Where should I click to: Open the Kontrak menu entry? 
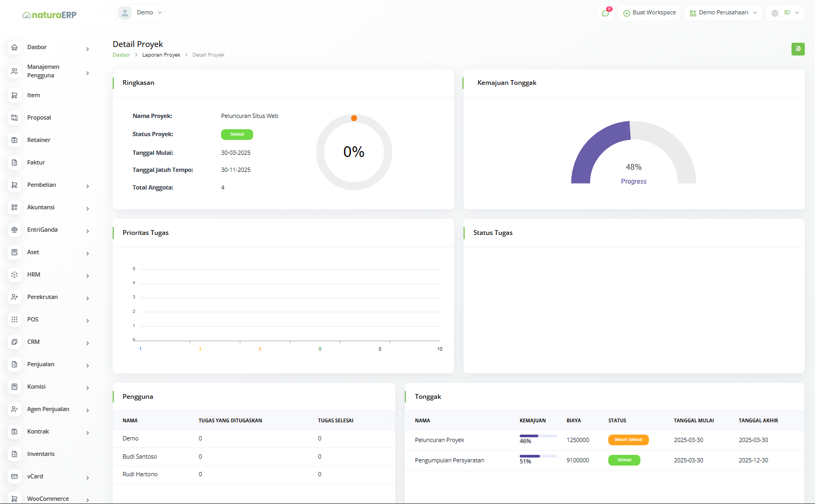pyautogui.click(x=38, y=432)
